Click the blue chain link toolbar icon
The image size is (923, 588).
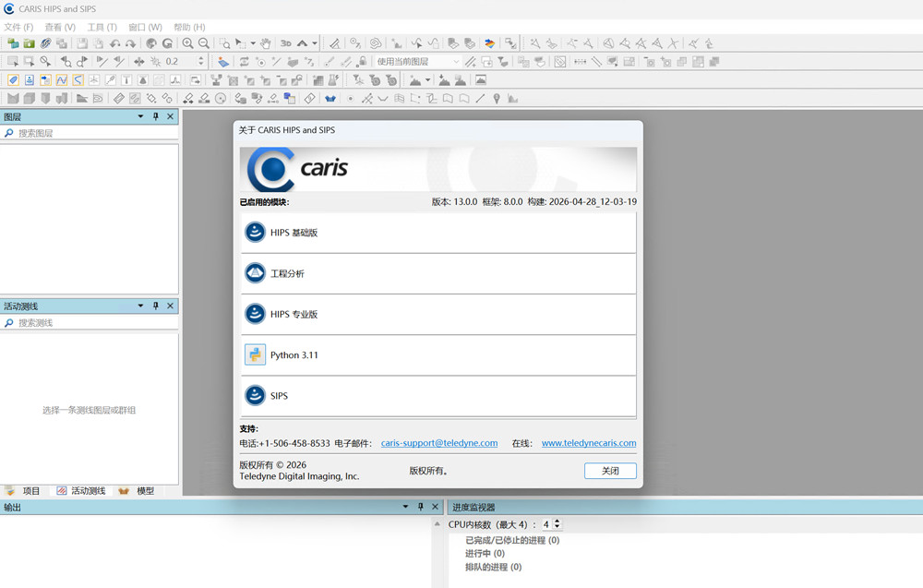[45, 43]
